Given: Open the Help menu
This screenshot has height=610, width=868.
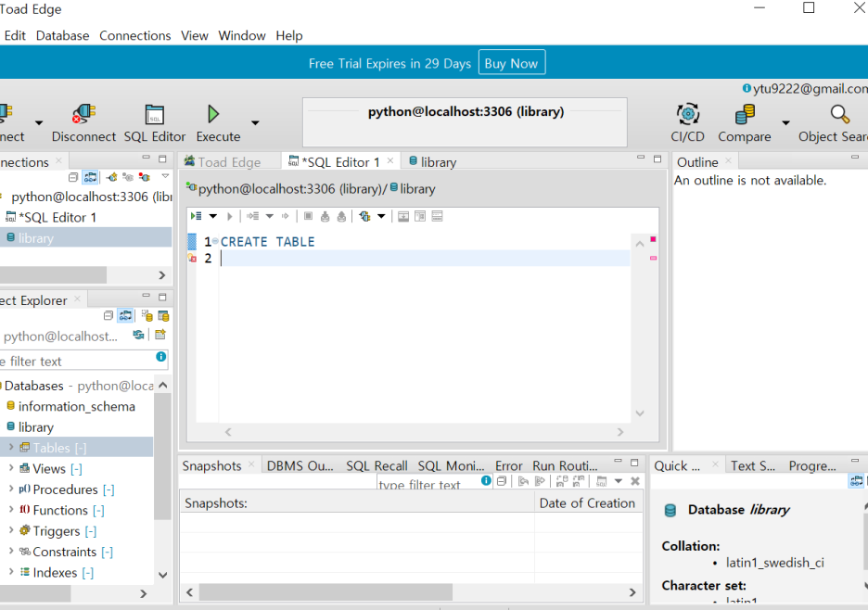Looking at the screenshot, I should (x=289, y=35).
